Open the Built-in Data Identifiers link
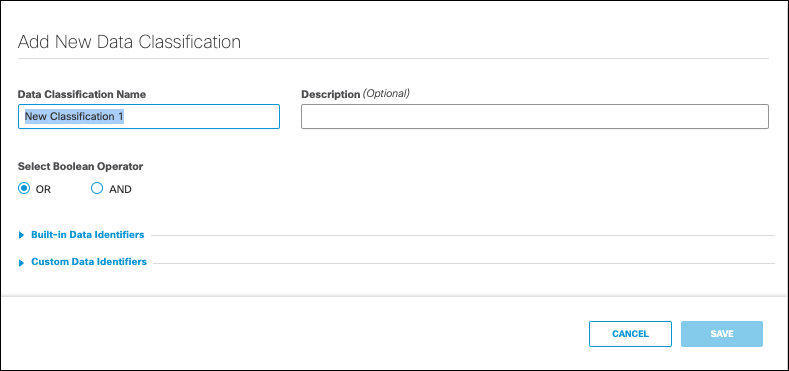Image resolution: width=789 pixels, height=371 pixels. (x=88, y=235)
